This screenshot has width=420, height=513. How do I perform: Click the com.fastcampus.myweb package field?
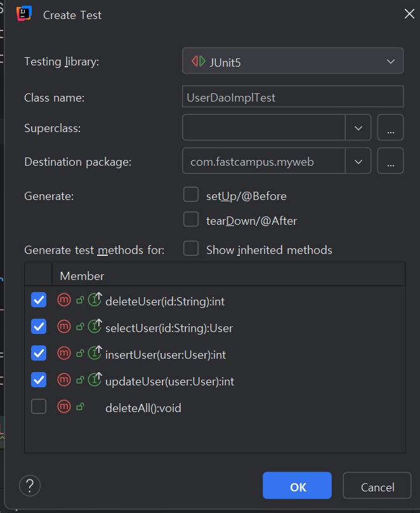264,161
